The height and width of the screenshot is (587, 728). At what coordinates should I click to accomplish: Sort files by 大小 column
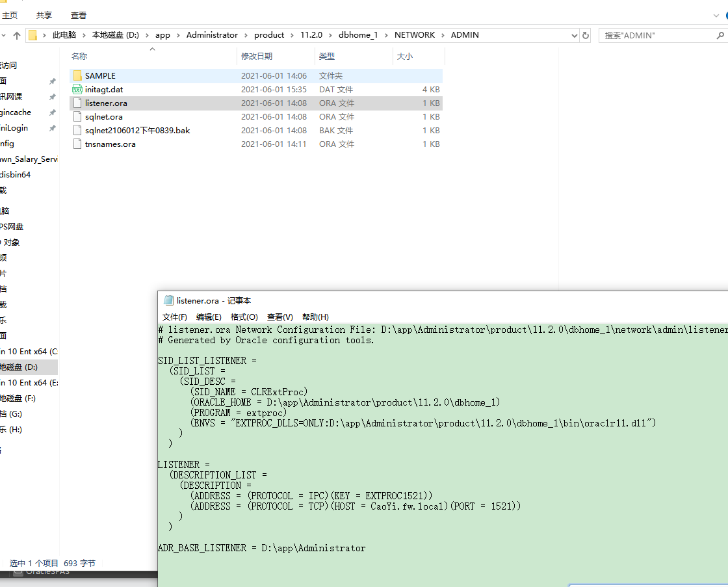click(x=405, y=56)
